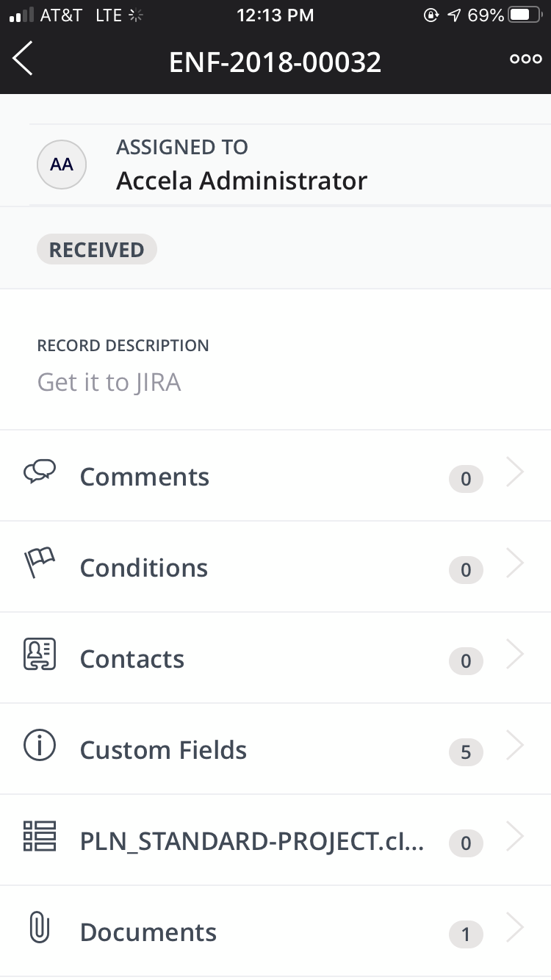Tap the back arrow icon
551x980 pixels.
click(24, 59)
